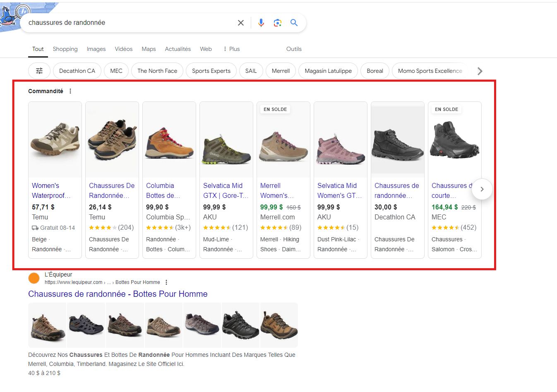Open L'Équipeur result three-dot options
557x392 pixels.
[x=166, y=282]
